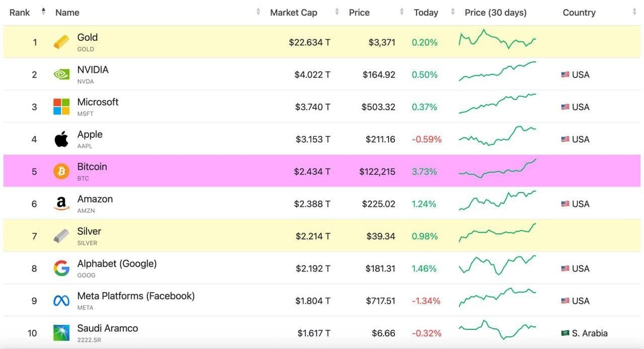
Task: Click the NVIDIA logo icon
Action: click(x=61, y=75)
